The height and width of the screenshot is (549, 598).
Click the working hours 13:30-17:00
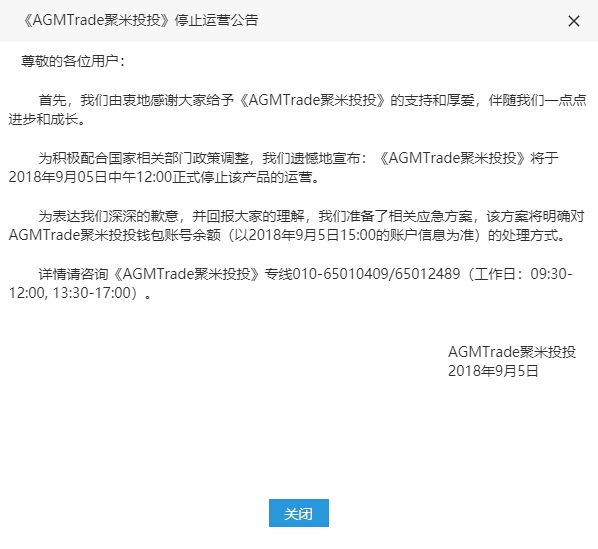92,293
